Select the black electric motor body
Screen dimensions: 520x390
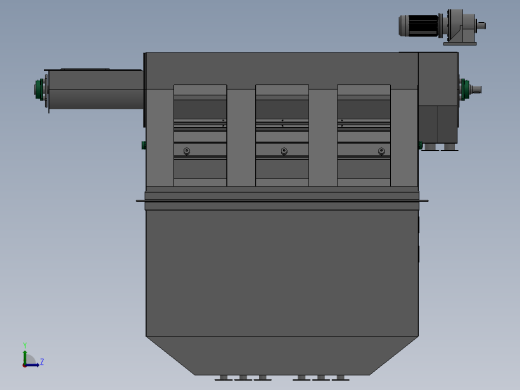coord(423,25)
